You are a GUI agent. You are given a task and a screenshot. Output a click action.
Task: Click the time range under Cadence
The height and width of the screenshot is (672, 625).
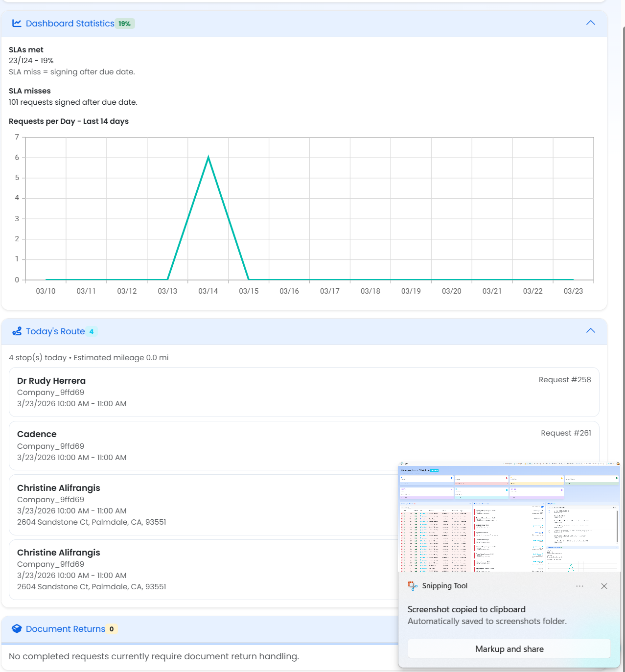point(72,458)
